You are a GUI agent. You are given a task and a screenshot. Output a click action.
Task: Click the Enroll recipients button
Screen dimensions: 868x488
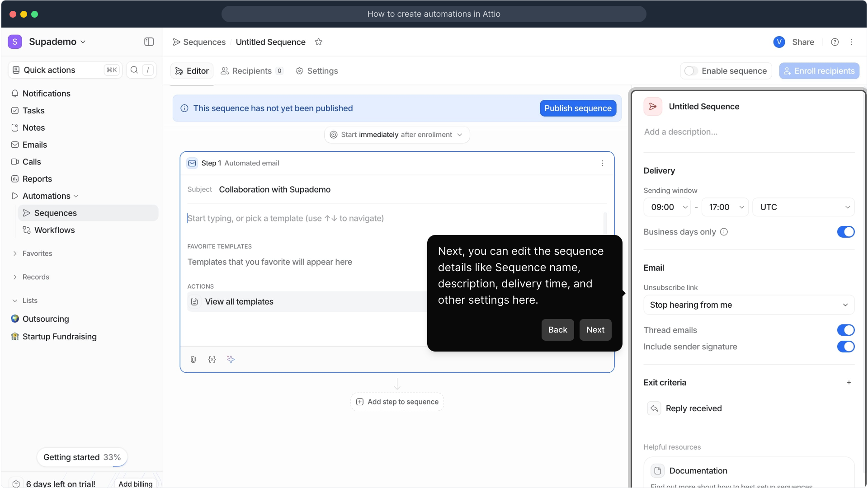coord(819,71)
